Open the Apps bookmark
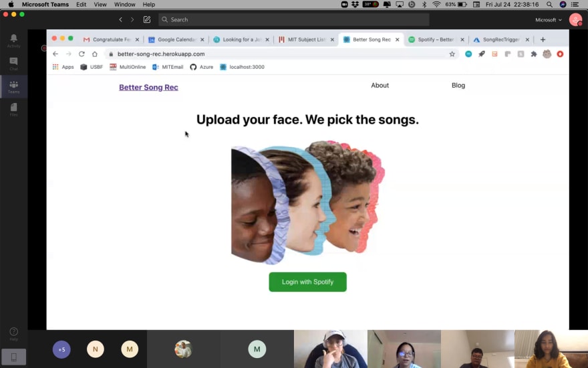 pyautogui.click(x=63, y=67)
